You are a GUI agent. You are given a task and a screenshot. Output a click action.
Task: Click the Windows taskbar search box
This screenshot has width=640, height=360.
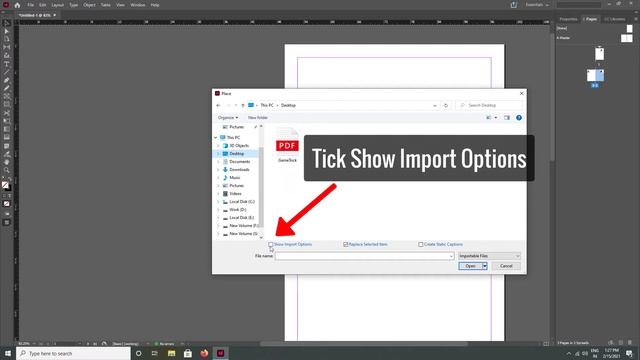tap(73, 353)
